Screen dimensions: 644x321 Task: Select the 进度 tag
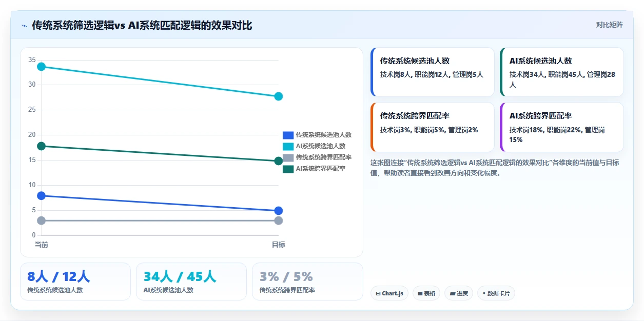tap(459, 293)
